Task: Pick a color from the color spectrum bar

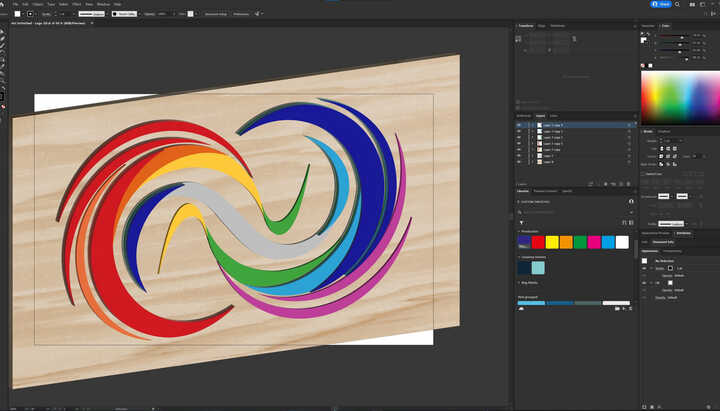Action: tap(681, 97)
